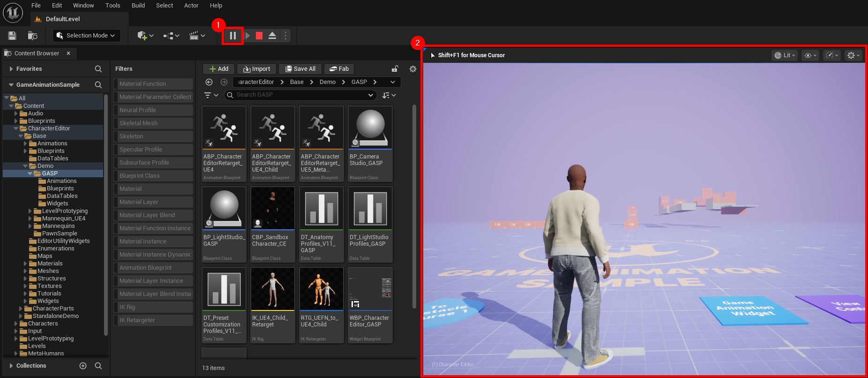
Task: Select the BP_CameraStudio_GASP asset
Action: (x=370, y=144)
